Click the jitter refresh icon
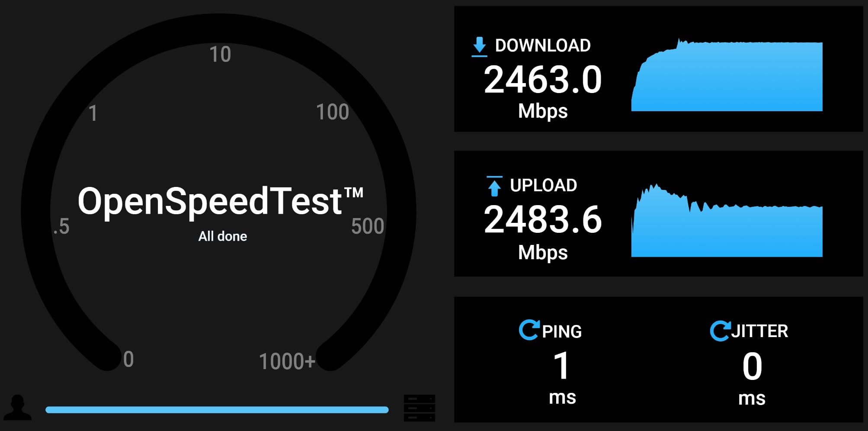The width and height of the screenshot is (868, 431). [720, 331]
